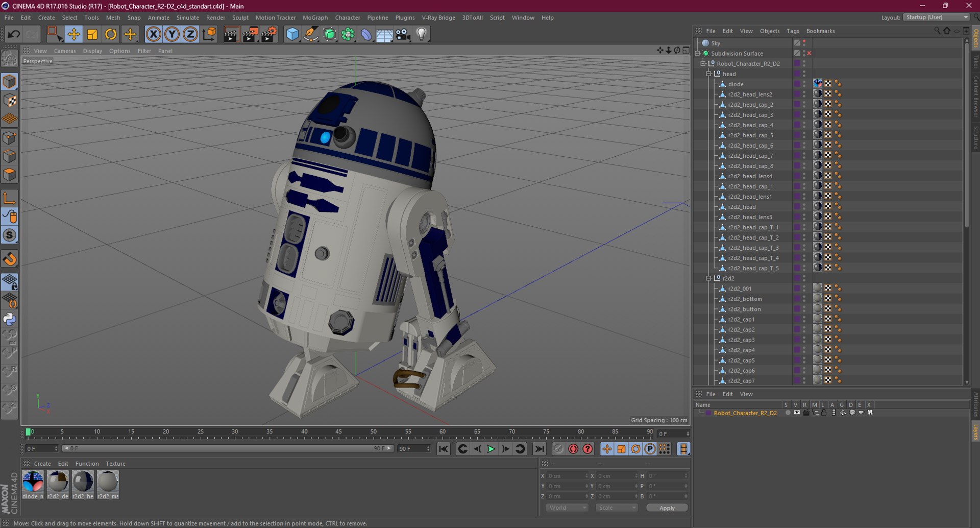Collapse the r2d2 group in object tree
This screenshot has height=528, width=980.
[x=708, y=278]
